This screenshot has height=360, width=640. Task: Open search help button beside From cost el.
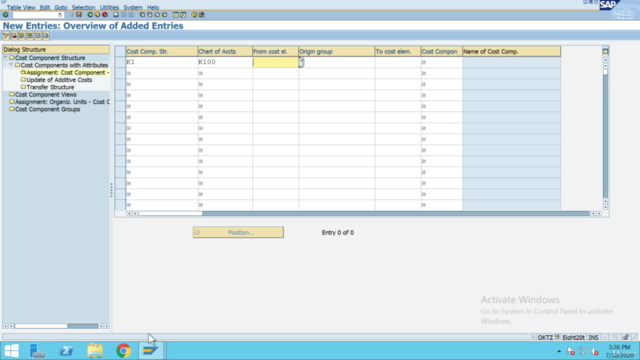coord(301,62)
